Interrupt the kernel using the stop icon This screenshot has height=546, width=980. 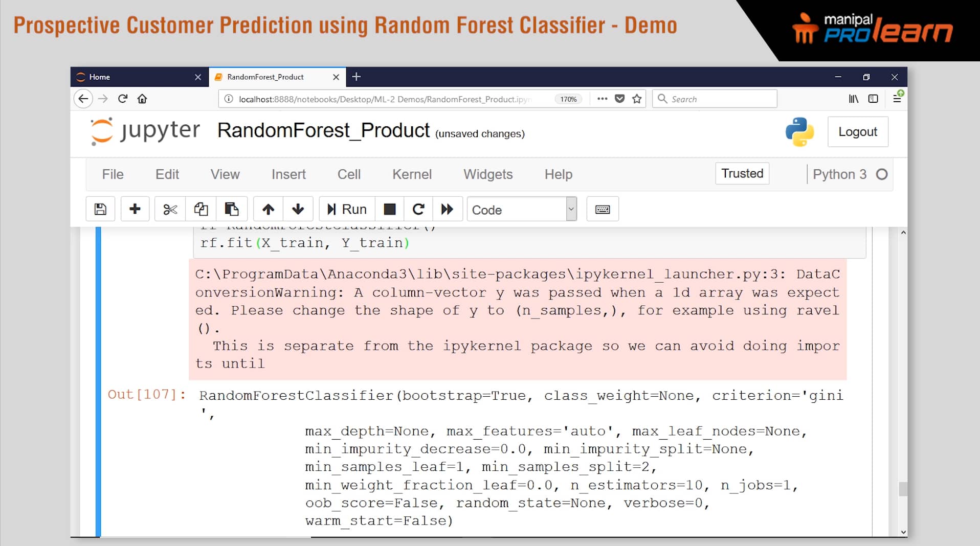pos(390,209)
